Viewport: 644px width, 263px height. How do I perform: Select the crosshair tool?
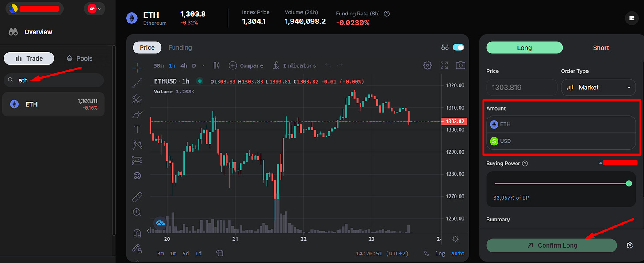(x=137, y=68)
